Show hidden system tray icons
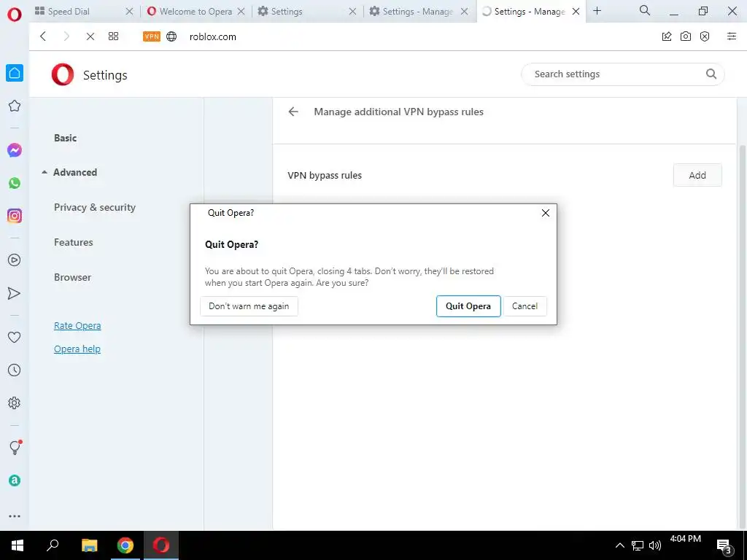This screenshot has width=747, height=560. coord(620,545)
